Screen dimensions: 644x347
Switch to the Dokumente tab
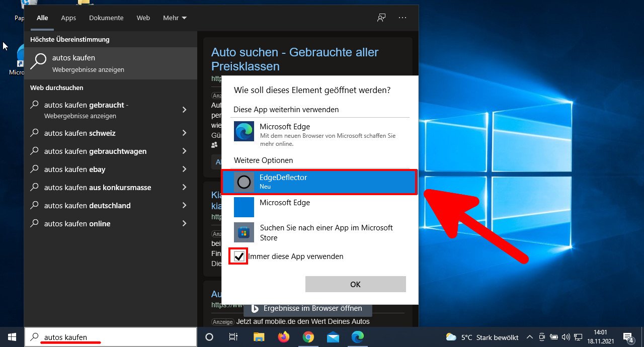106,18
